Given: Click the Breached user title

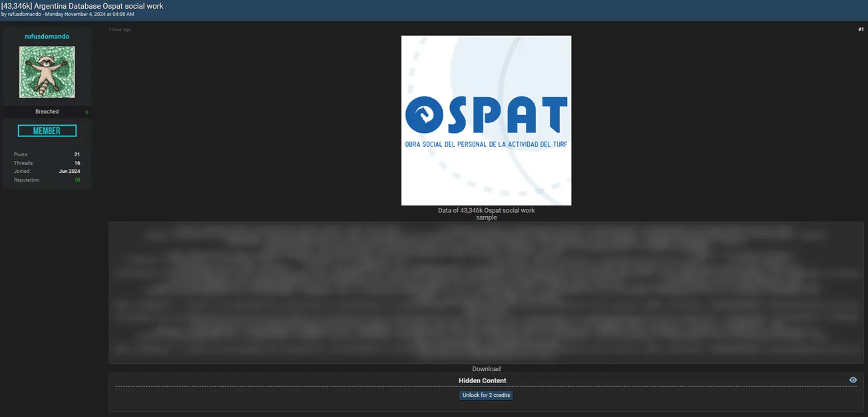Looking at the screenshot, I should click(47, 112).
